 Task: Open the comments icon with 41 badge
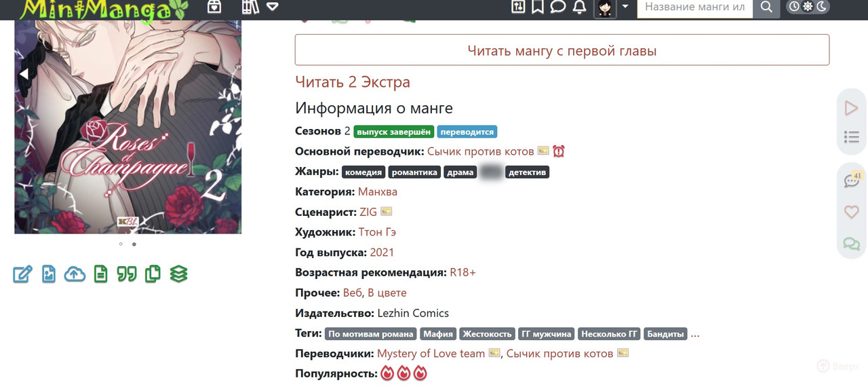coord(852,180)
